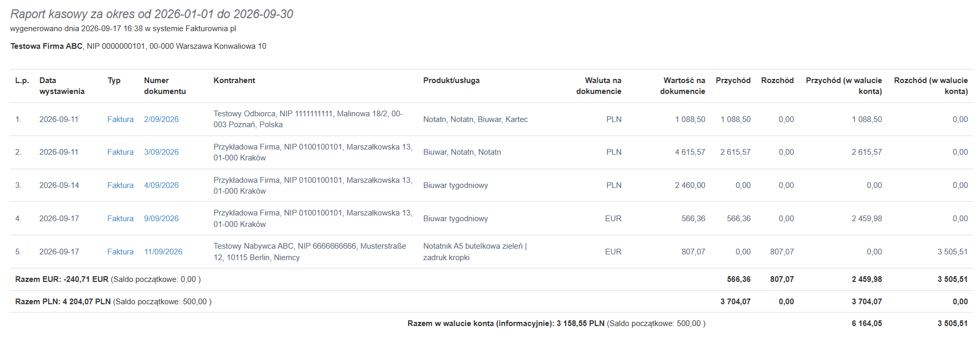
Task: Click the Razem EUR summary row
Action: tap(491, 279)
